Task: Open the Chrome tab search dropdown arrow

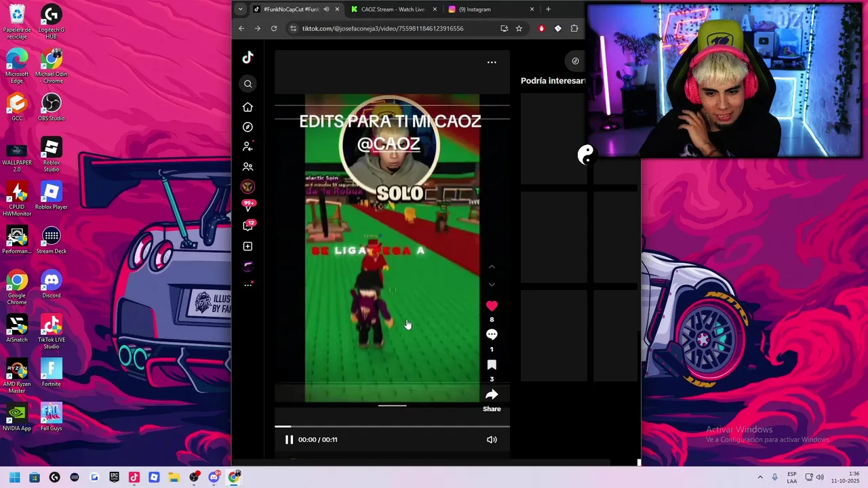Action: [x=240, y=9]
